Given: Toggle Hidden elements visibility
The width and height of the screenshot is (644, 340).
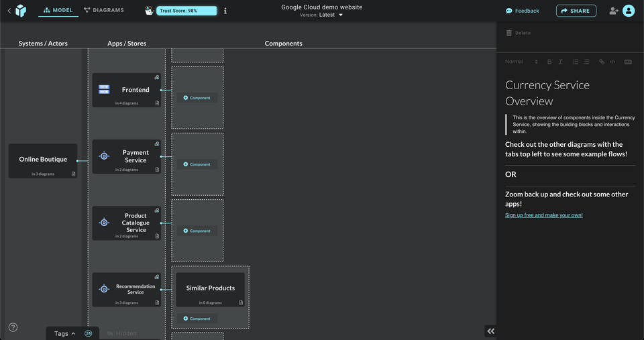Looking at the screenshot, I should 121,333.
